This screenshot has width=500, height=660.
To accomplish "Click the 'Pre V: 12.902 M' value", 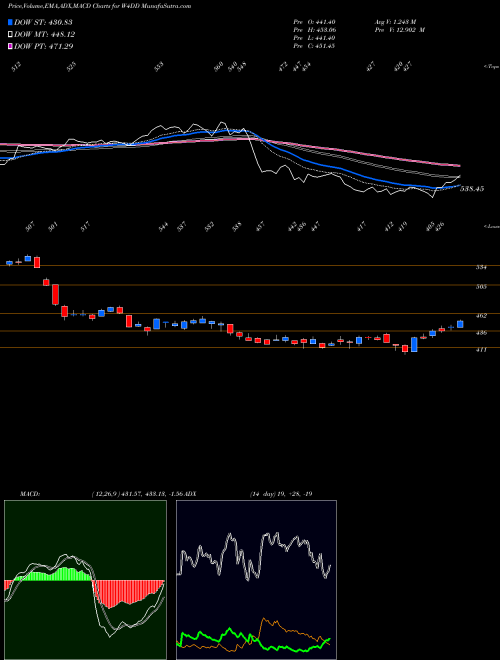I will click(x=399, y=30).
